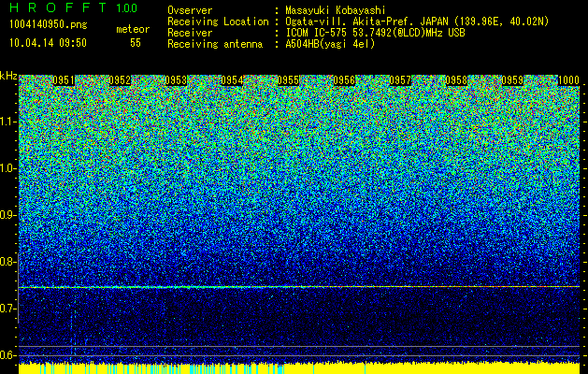This screenshot has height=374, width=588.
Task: Click the HROFFT 1.0.0 title text
Action: pyautogui.click(x=74, y=7)
